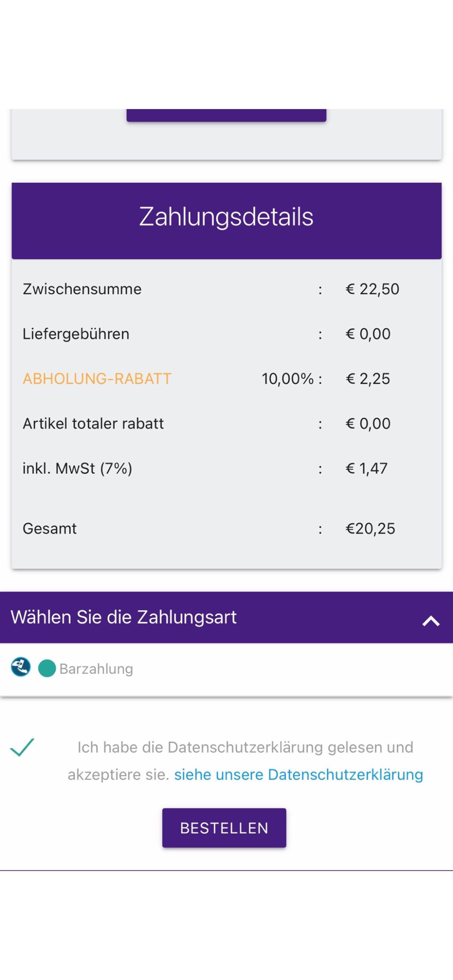This screenshot has width=453, height=980.
Task: Toggle the privacy policy acceptance checkmark
Action: (x=23, y=747)
